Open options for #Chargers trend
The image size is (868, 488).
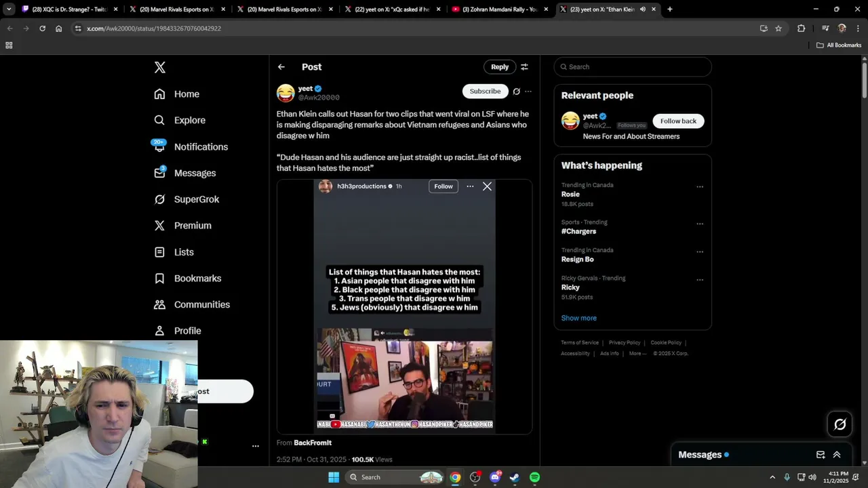click(700, 224)
